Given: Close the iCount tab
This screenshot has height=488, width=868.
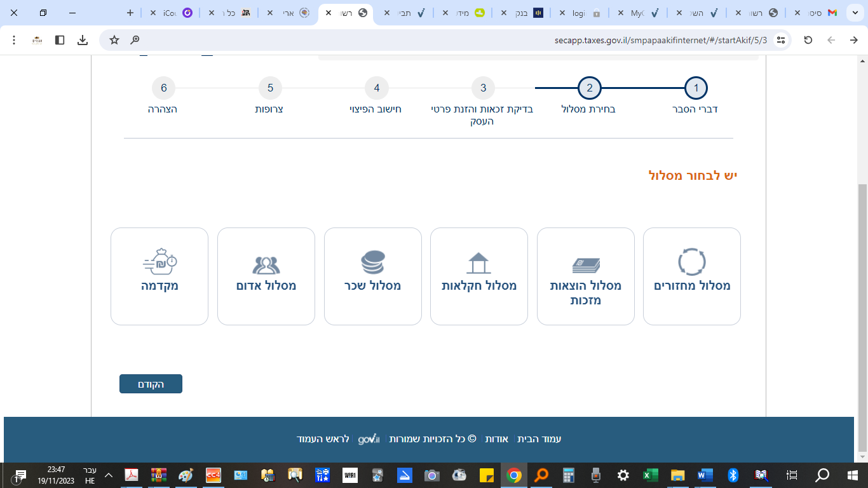Looking at the screenshot, I should coord(153,13).
